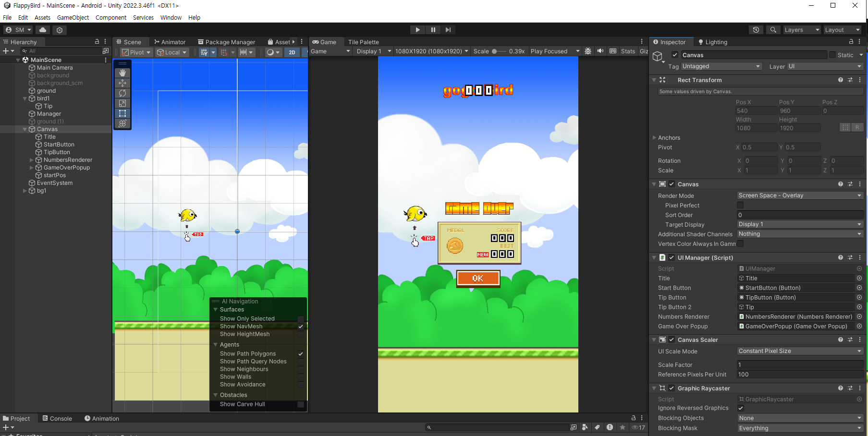Screen dimensions: 868x436
Task: Switch to the Animator tab
Action: coord(170,42)
